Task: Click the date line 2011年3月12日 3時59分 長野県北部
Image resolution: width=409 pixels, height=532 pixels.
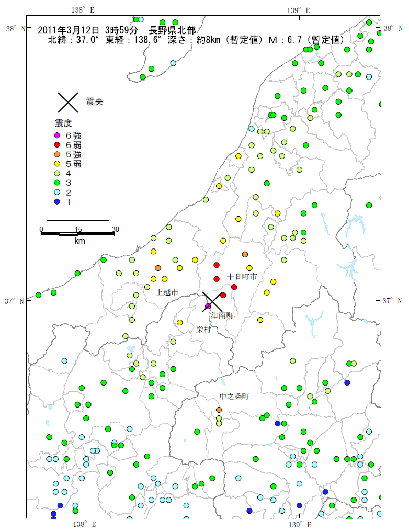Action: [117, 30]
